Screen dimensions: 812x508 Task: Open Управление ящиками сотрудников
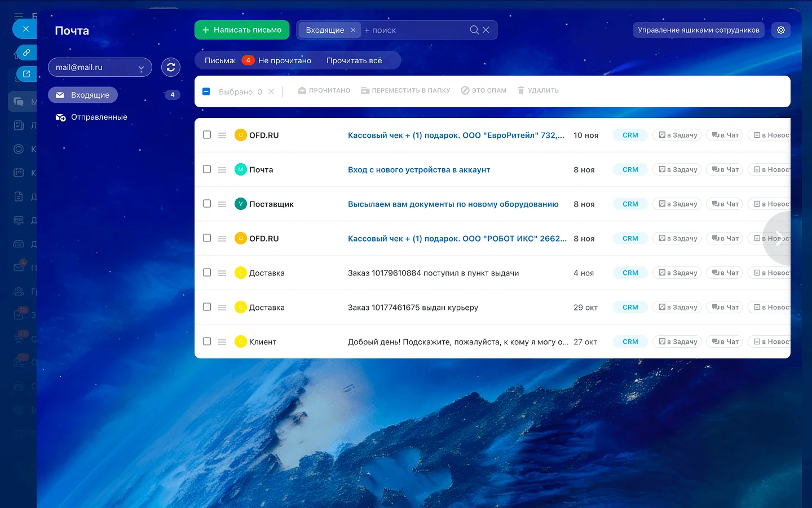(699, 30)
